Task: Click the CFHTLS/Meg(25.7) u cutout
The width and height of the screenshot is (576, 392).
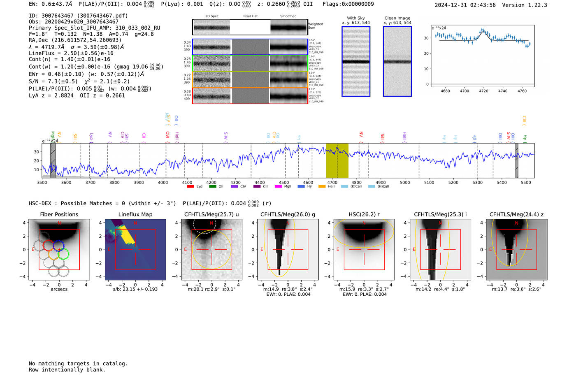Action: tap(211, 249)
